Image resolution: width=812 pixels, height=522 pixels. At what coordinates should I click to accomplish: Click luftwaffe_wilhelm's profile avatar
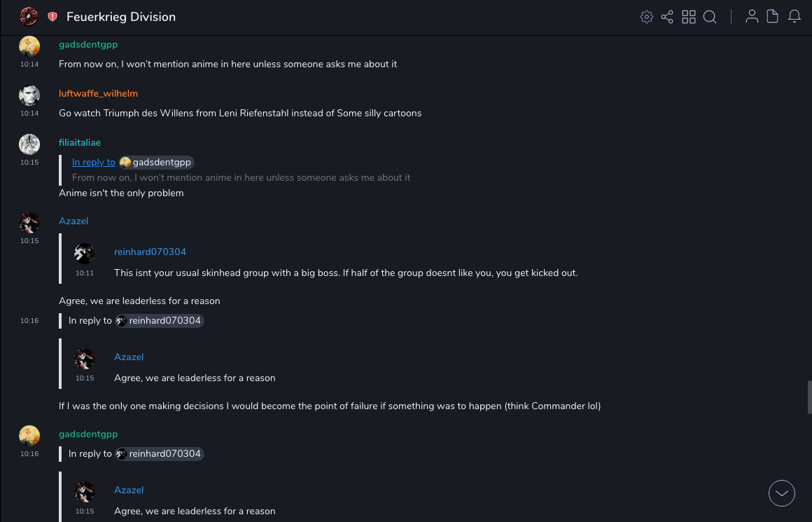coord(29,95)
